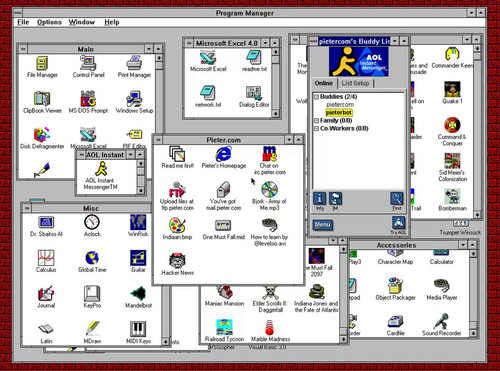Open MIDI Keys piano icon
This screenshot has width=500, height=371.
[138, 333]
